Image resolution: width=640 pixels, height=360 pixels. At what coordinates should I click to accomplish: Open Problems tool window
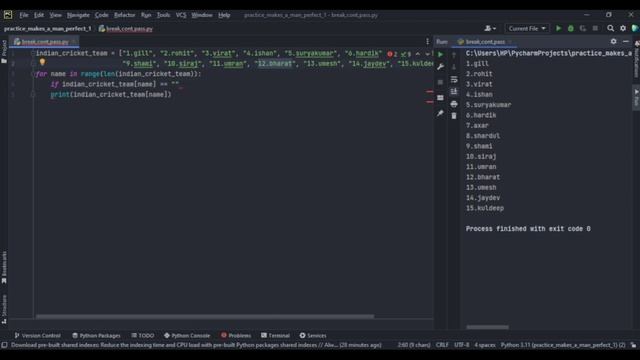(236, 336)
